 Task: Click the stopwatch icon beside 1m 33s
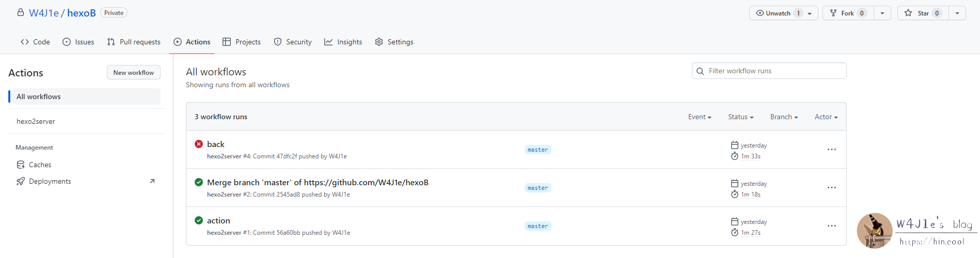click(x=735, y=156)
